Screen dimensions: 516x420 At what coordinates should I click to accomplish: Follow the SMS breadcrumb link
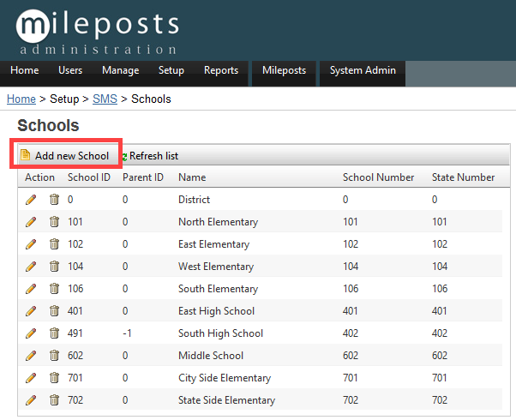105,99
